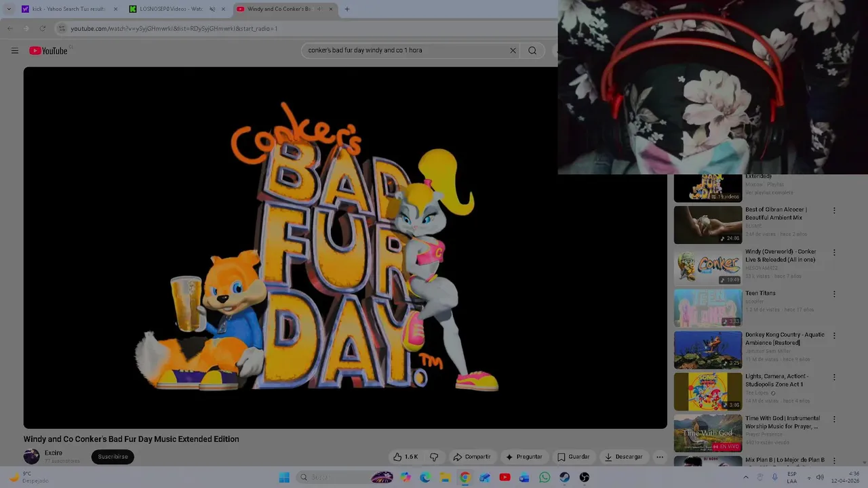Open a new browser tab
This screenshot has width=868, height=488.
[x=347, y=9]
